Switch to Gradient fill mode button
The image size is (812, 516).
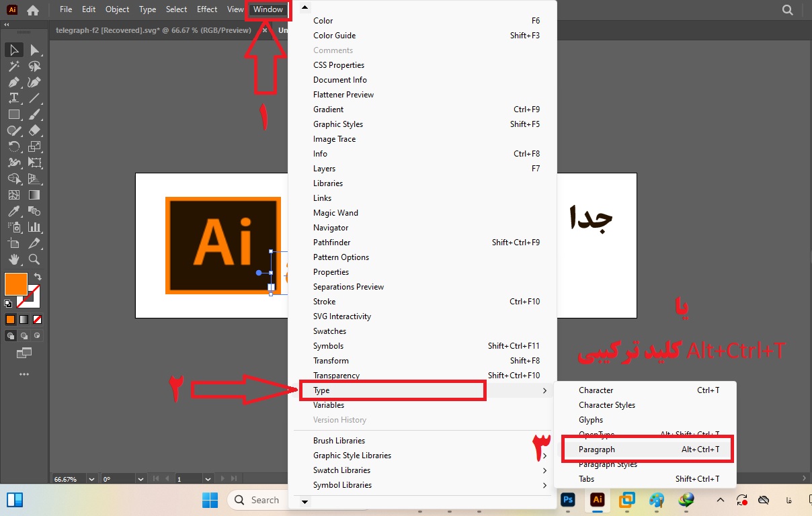(24, 319)
